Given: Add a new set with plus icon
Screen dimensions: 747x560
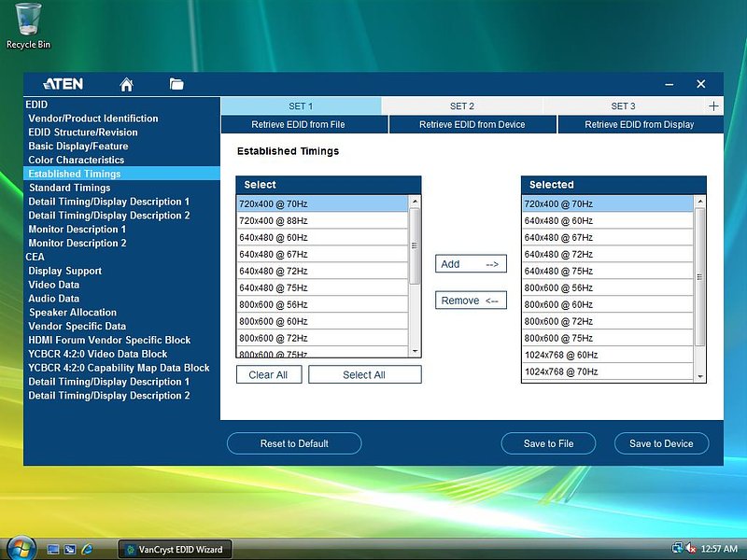Looking at the screenshot, I should pyautogui.click(x=713, y=106).
